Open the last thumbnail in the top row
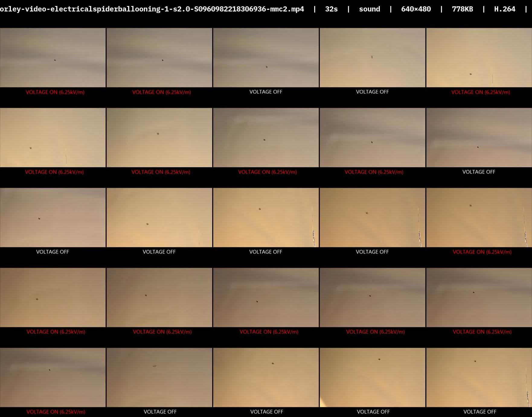Viewport: 532px width, 417px height. 479,58
